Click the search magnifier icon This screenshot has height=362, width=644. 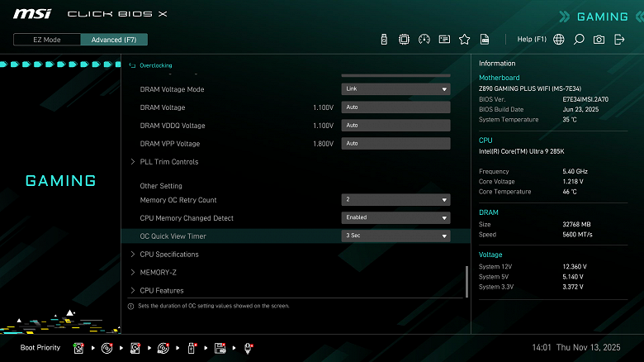[x=579, y=40]
